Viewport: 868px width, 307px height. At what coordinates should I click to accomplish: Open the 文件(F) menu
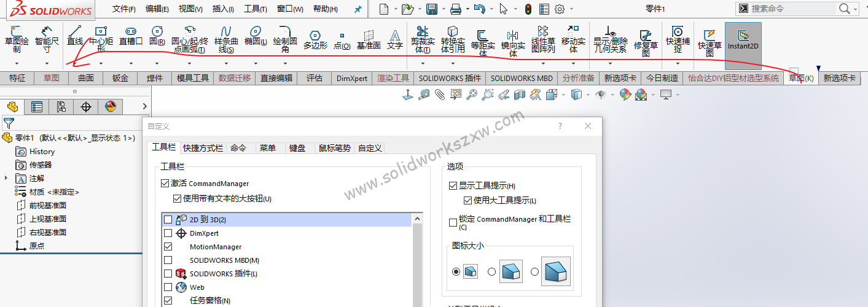124,9
